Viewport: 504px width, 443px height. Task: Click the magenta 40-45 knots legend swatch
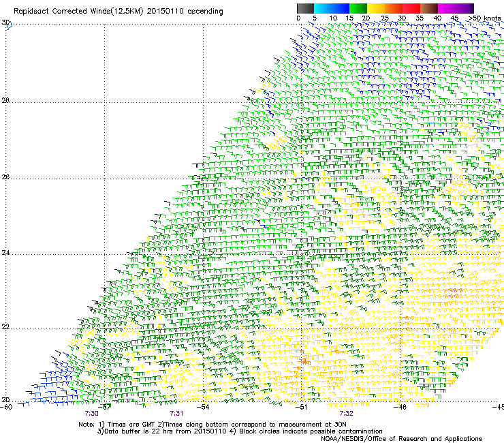pyautogui.click(x=447, y=8)
